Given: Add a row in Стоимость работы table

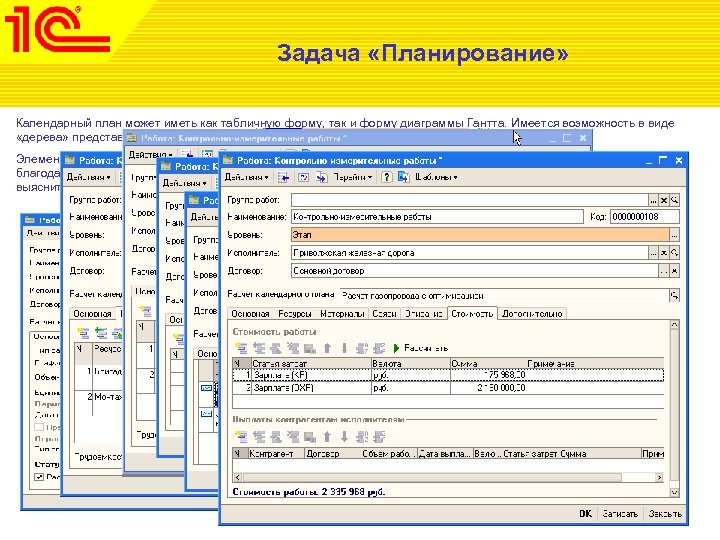Looking at the screenshot, I should (241, 348).
